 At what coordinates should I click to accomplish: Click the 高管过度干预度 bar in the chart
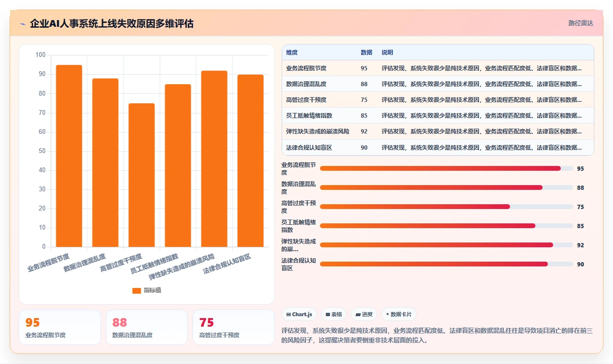point(142,175)
